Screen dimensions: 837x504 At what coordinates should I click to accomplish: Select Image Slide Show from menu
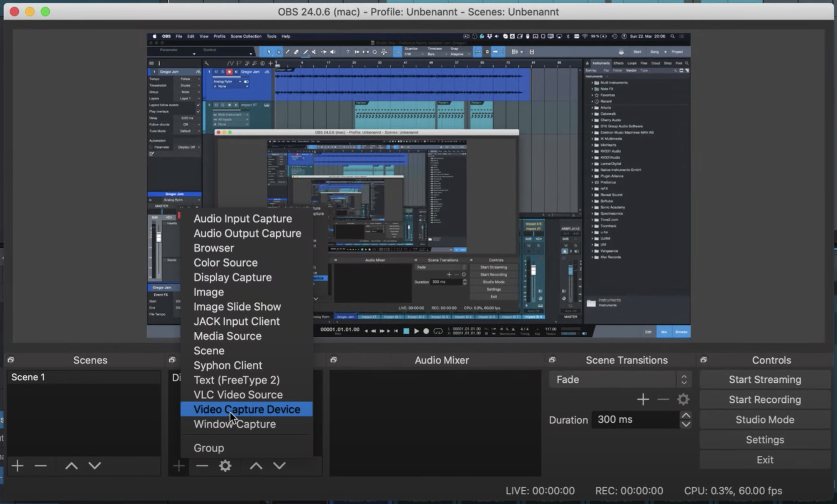(x=247, y=306)
